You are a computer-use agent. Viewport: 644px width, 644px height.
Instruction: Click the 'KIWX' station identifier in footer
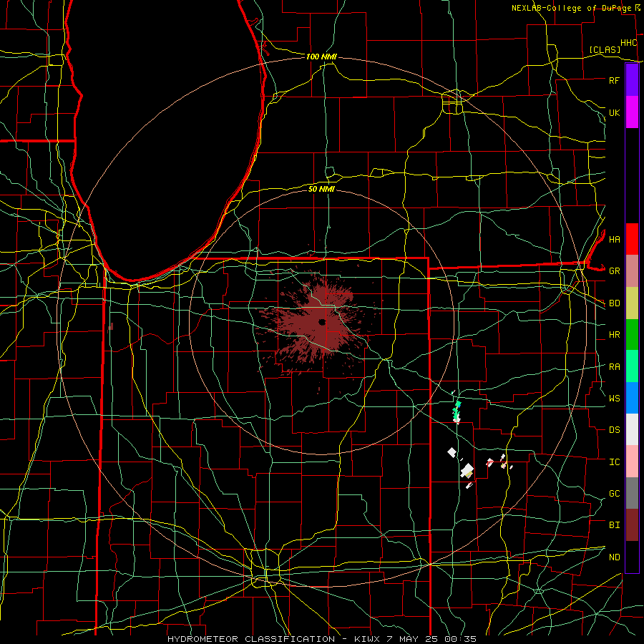coord(367,639)
